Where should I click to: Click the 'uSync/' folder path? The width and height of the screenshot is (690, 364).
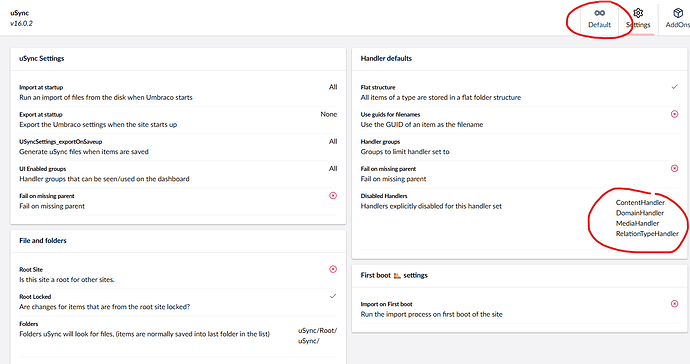309,341
